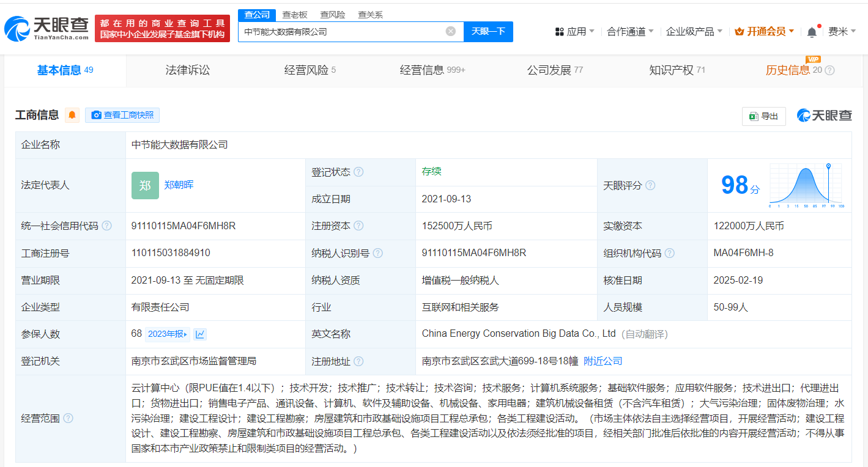Click help icon next to 统一社会信用代码
Image resolution: width=868 pixels, height=467 pixels.
point(107,226)
